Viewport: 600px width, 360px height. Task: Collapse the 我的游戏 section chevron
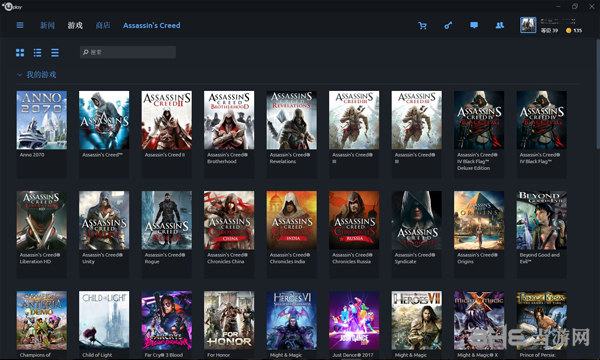(20, 75)
